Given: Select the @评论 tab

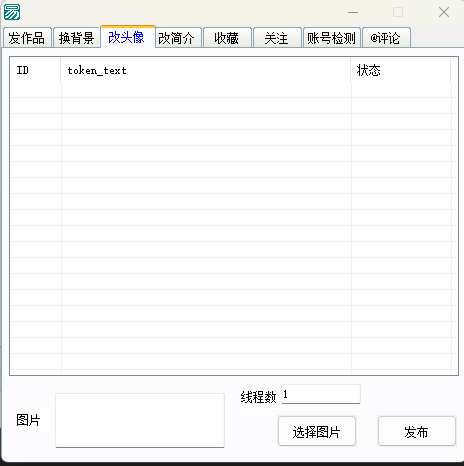Looking at the screenshot, I should click(x=386, y=38).
